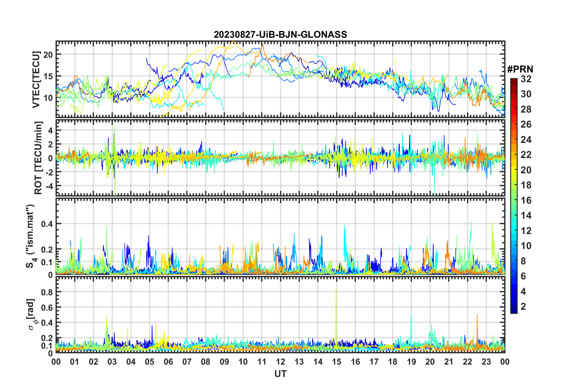Click the 15 tick label on VTEC axis
The height and width of the screenshot is (392, 561).
point(48,76)
